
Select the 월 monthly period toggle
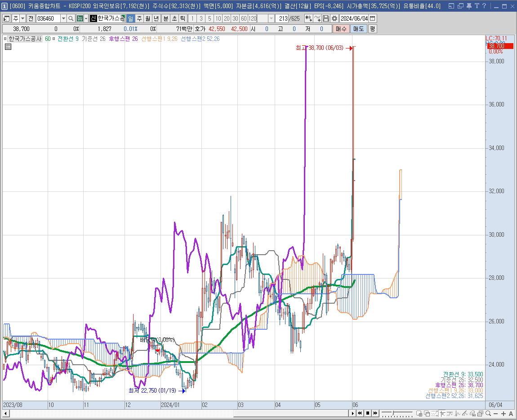pyautogui.click(x=148, y=18)
